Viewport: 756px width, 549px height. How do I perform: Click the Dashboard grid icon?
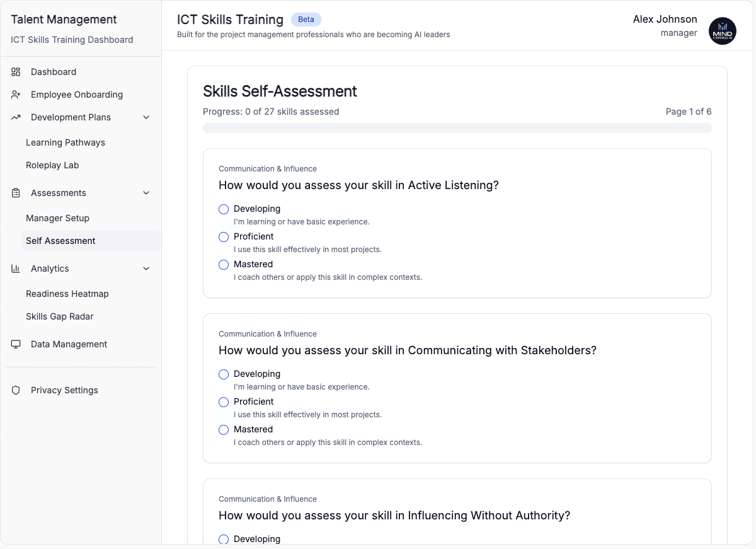(16, 72)
